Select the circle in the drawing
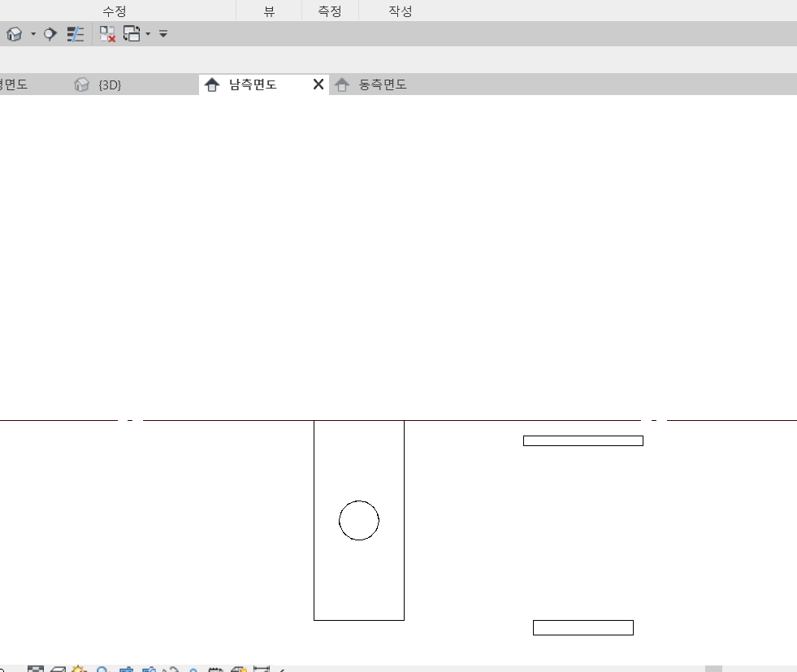Screen dimensions: 797x672 (x=359, y=501)
